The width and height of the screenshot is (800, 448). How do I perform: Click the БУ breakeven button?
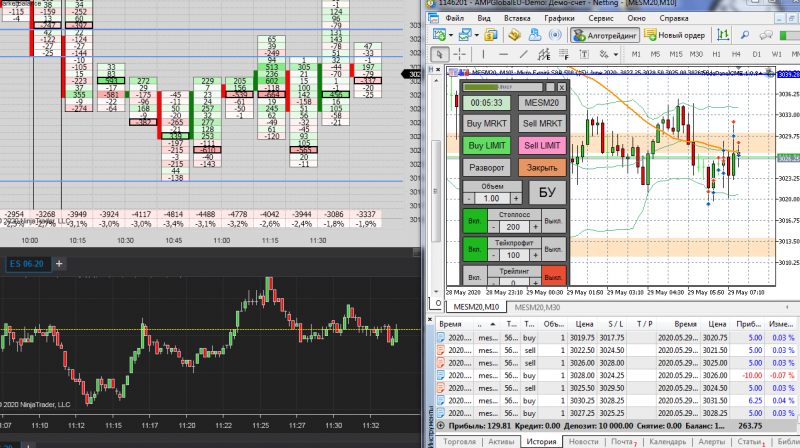pyautogui.click(x=547, y=192)
